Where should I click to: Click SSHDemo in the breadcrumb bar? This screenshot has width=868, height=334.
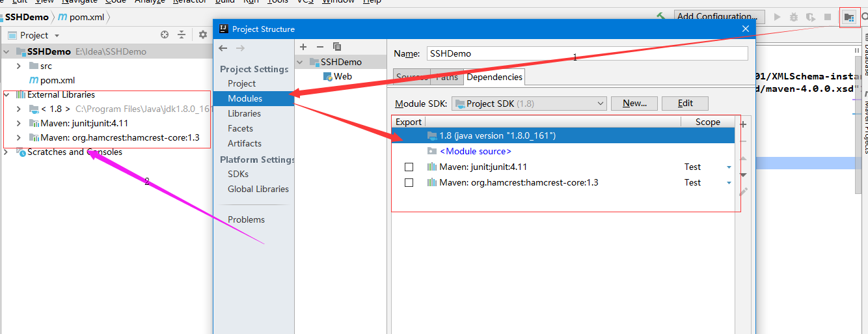(27, 17)
